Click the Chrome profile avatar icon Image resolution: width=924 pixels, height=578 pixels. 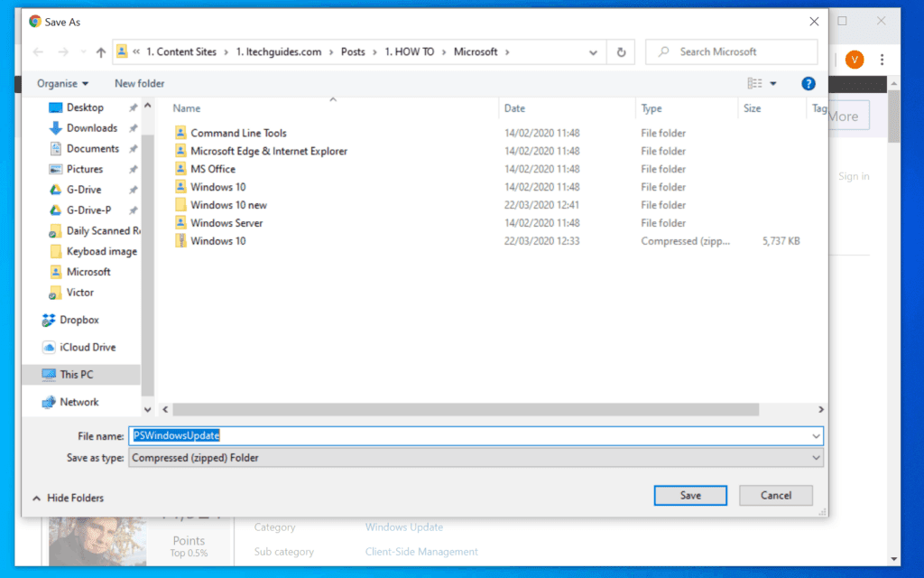tap(855, 60)
